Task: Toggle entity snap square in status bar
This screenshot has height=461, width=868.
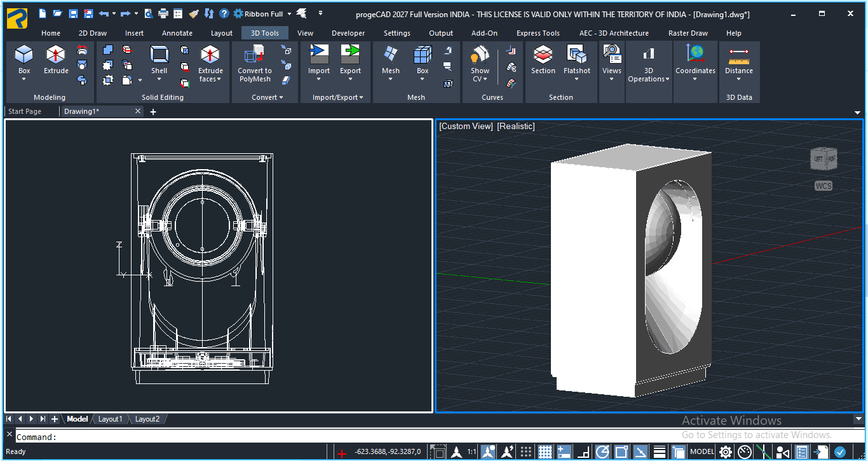Action: point(621,452)
